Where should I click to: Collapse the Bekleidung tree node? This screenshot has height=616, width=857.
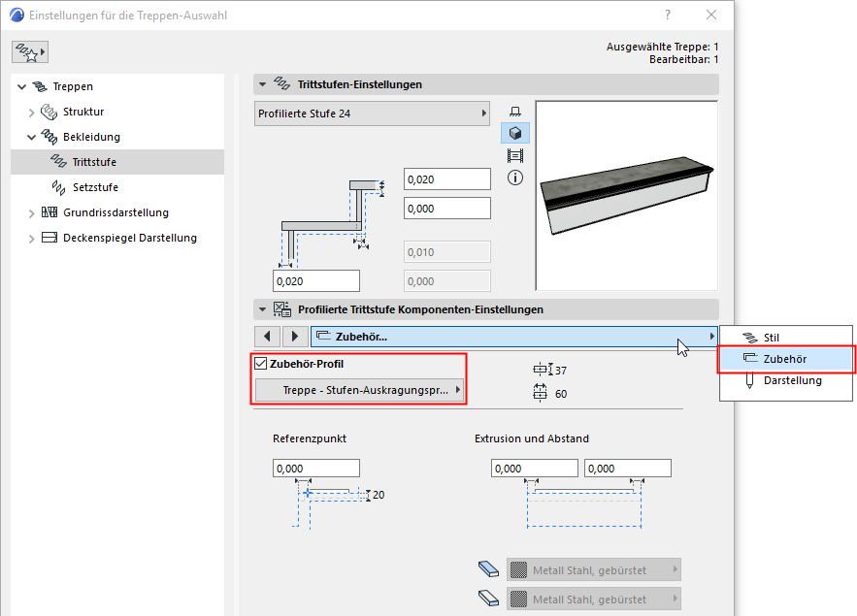tap(32, 137)
